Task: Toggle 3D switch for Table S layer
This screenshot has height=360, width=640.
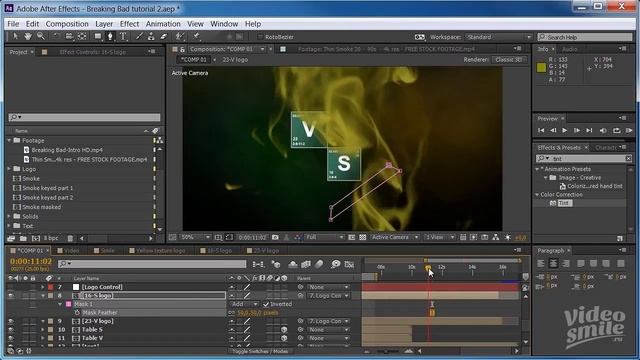Action: point(284,330)
